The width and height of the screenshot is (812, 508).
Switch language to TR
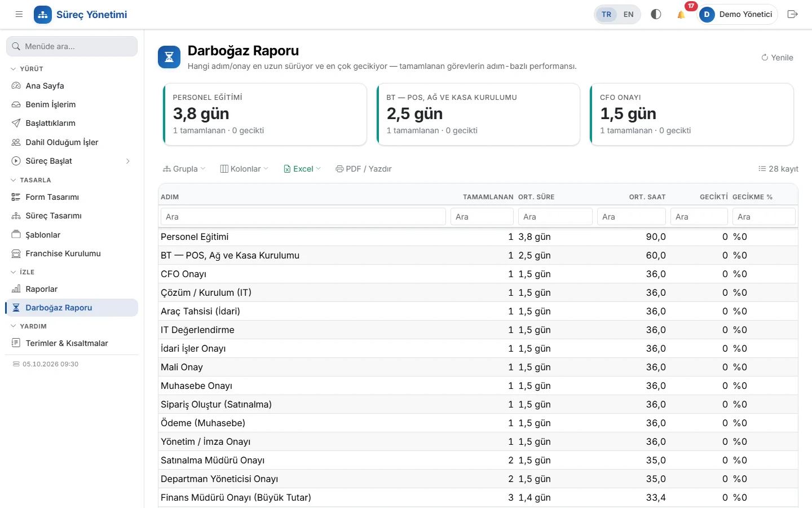tap(606, 15)
